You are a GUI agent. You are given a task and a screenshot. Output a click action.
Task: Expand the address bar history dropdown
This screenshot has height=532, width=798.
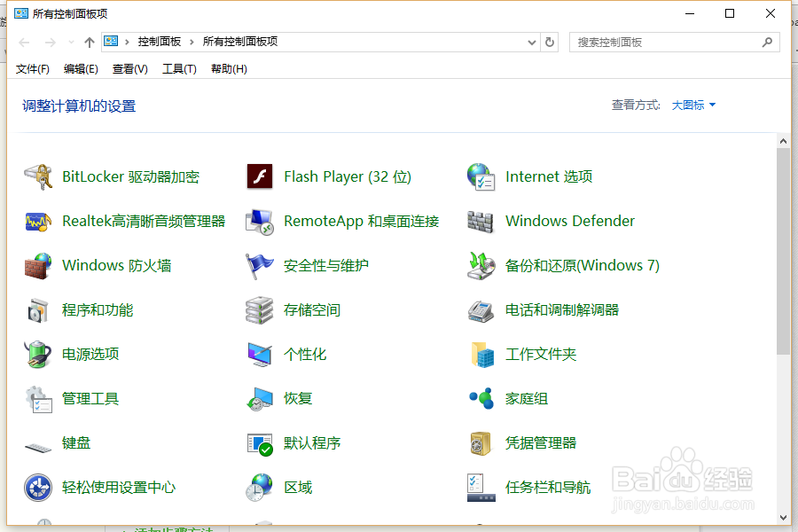tap(532, 43)
